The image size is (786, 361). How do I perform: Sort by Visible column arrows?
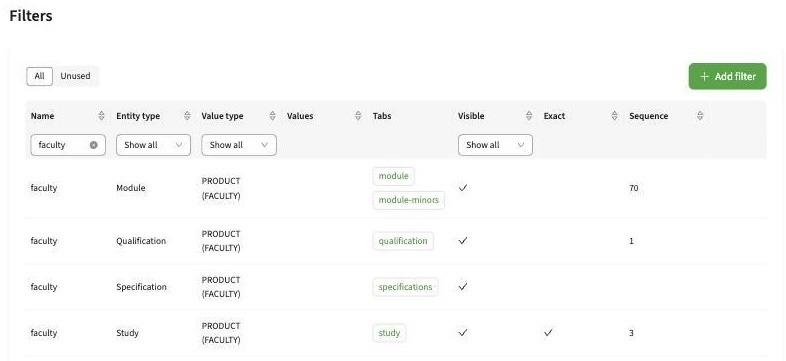(529, 116)
